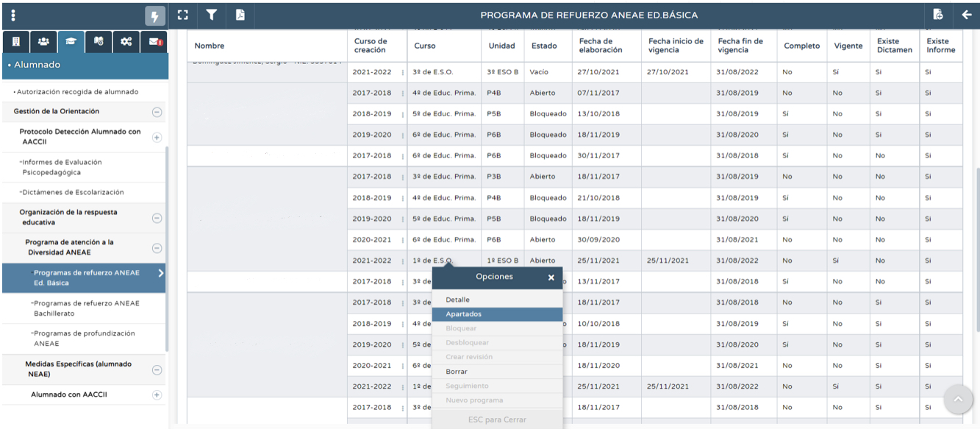The image size is (980, 432).
Task: Click the scroll-to-top round button
Action: (x=957, y=400)
